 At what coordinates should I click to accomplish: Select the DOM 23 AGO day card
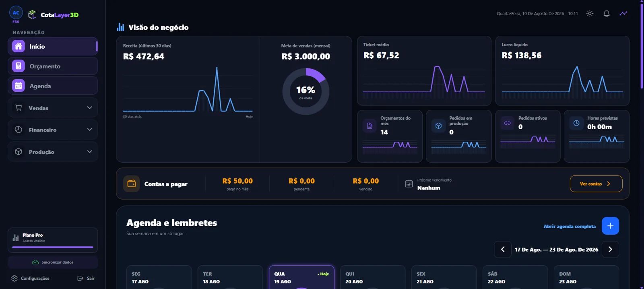(x=586, y=277)
